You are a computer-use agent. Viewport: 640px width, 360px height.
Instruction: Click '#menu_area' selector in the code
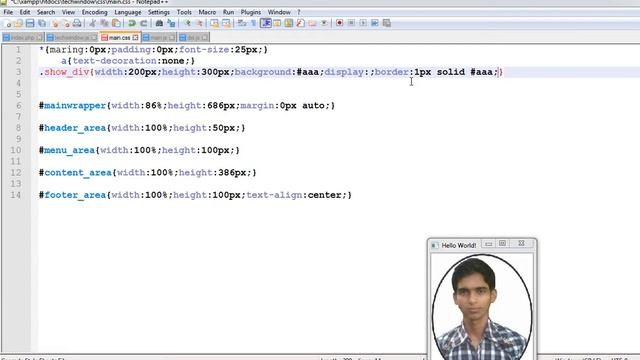point(67,150)
